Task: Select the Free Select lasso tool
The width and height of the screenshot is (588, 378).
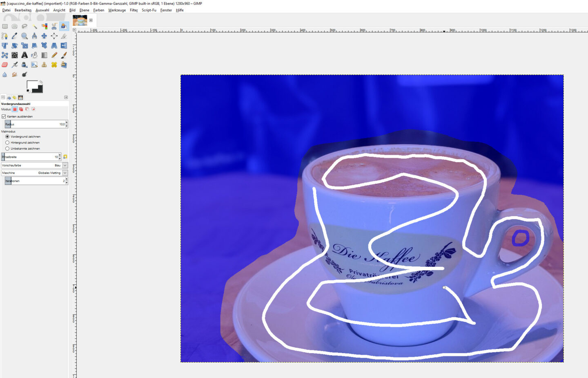Action: point(24,26)
